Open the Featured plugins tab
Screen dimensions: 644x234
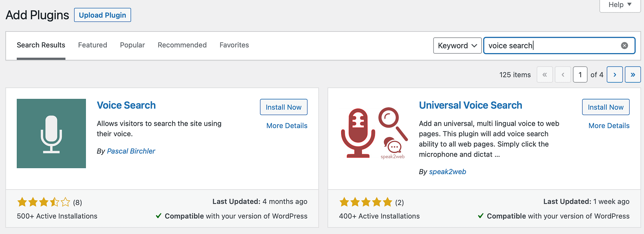point(93,45)
